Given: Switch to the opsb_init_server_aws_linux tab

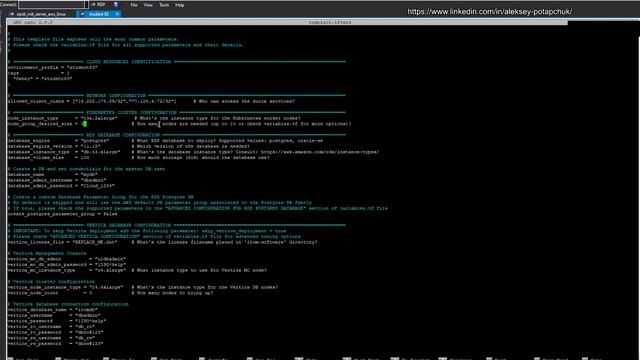Looking at the screenshot, I should pyautogui.click(x=41, y=14).
